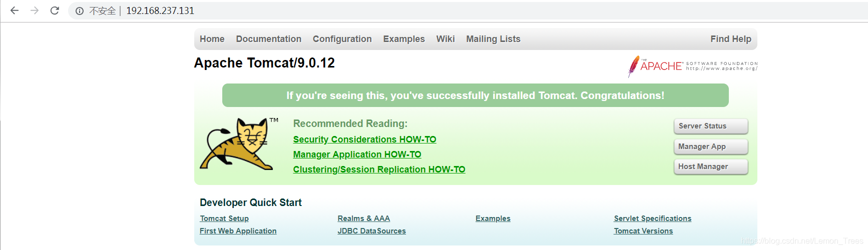Click the Developer Quick Start heading
This screenshot has width=868, height=250.
251,202
